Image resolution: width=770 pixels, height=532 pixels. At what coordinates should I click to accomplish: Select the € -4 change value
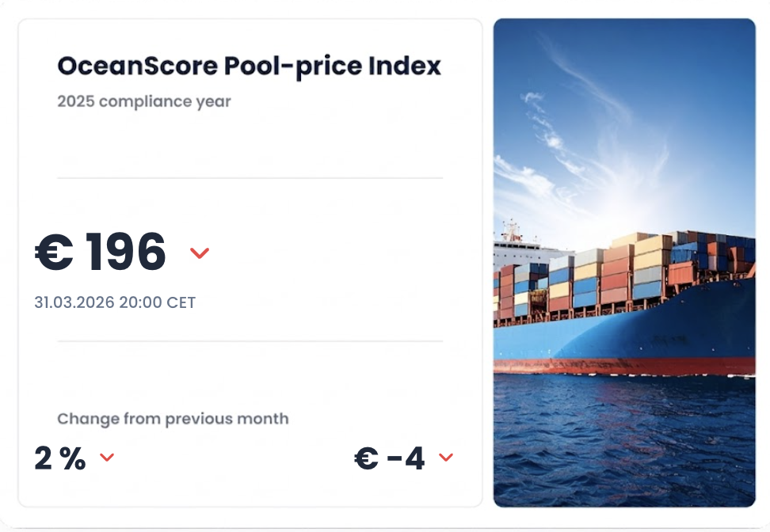click(x=390, y=458)
